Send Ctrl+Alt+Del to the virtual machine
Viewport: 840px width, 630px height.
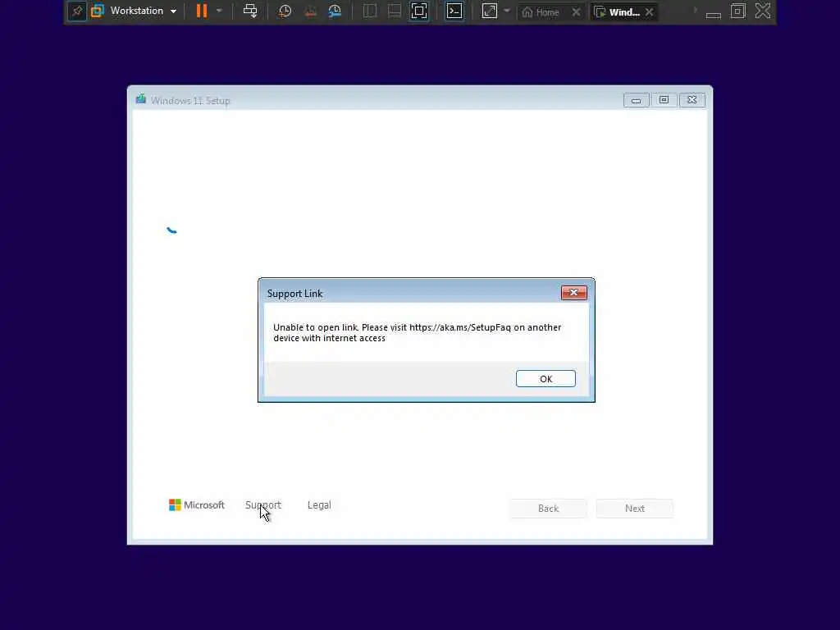(250, 11)
